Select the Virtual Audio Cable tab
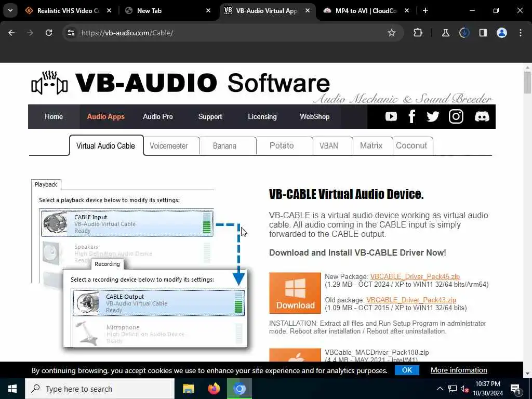This screenshot has height=399, width=532. (106, 146)
